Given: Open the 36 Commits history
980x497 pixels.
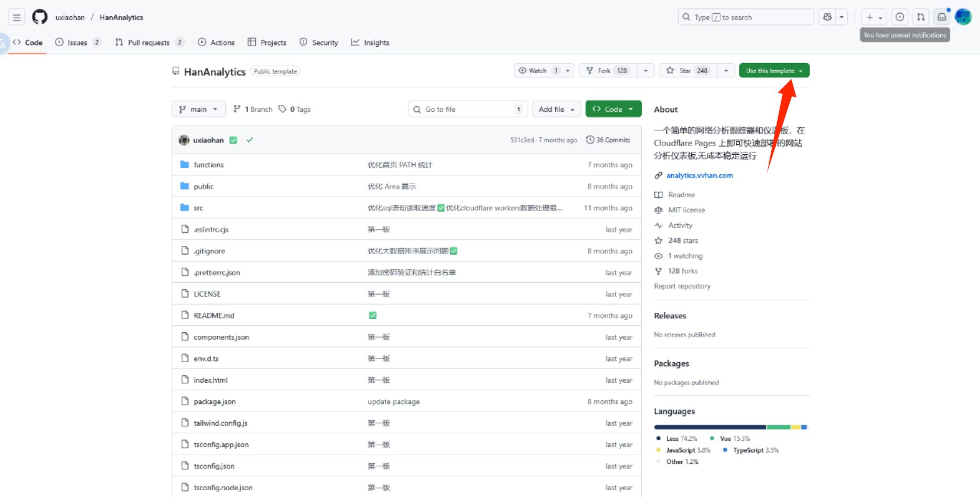Looking at the screenshot, I should [608, 140].
